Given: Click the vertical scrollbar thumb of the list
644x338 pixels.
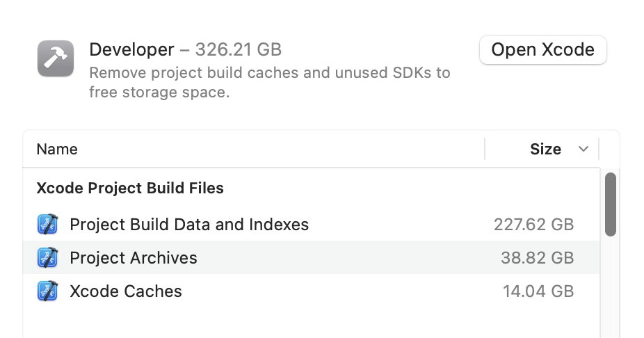Looking at the screenshot, I should coord(611,204).
